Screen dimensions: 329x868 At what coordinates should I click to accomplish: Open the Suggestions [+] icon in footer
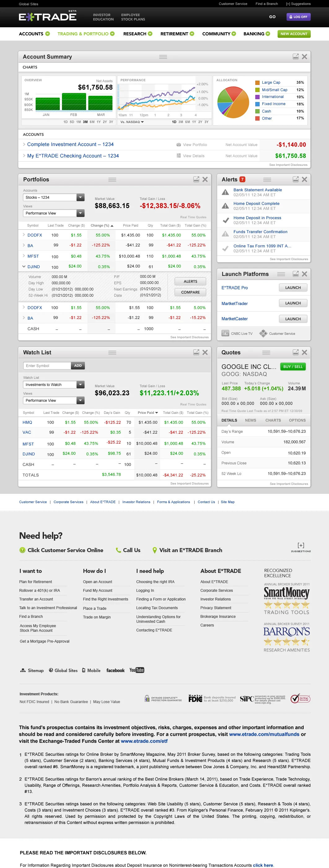point(301,545)
